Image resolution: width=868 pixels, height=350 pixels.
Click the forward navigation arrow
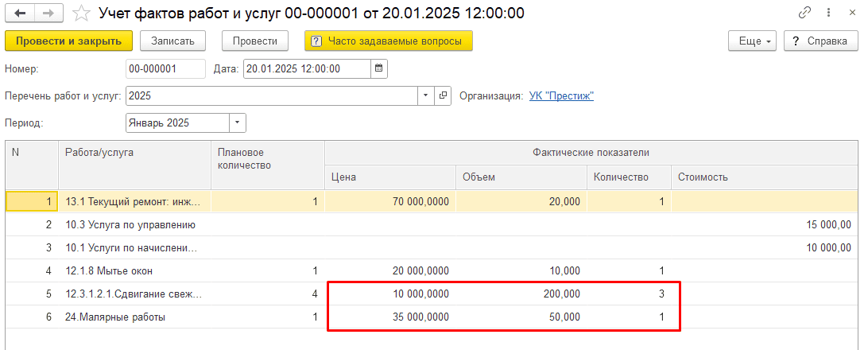(48, 14)
